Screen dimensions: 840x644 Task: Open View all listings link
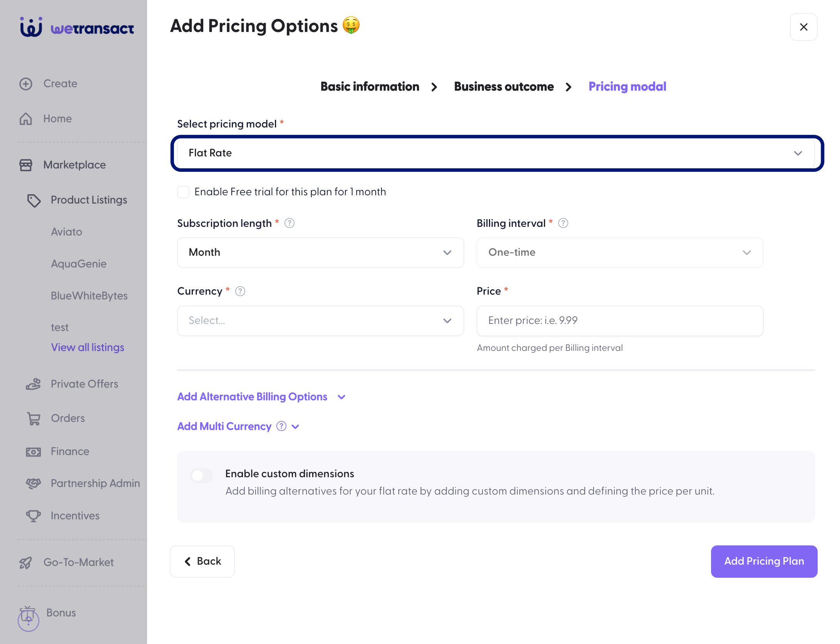(x=88, y=347)
